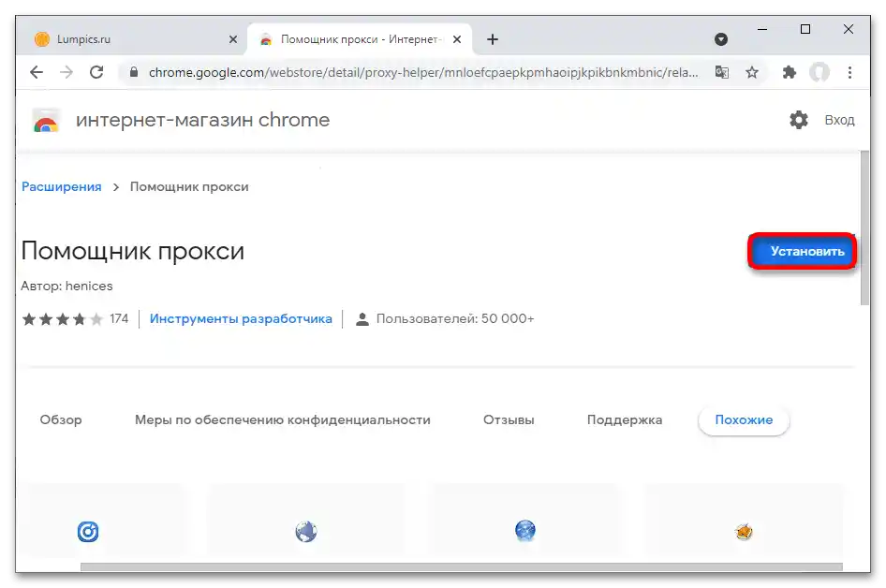The image size is (886, 588).
Task: Reload the current page
Action: click(96, 72)
